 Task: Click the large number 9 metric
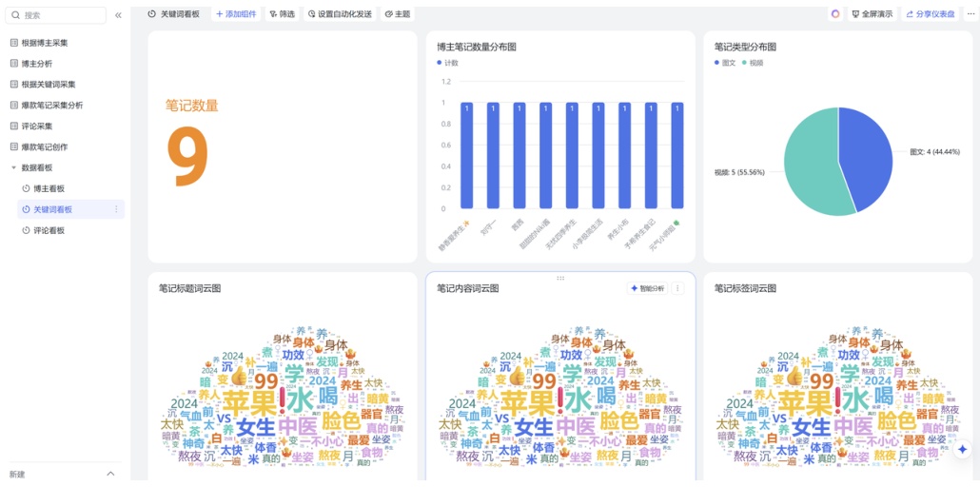pos(187,156)
